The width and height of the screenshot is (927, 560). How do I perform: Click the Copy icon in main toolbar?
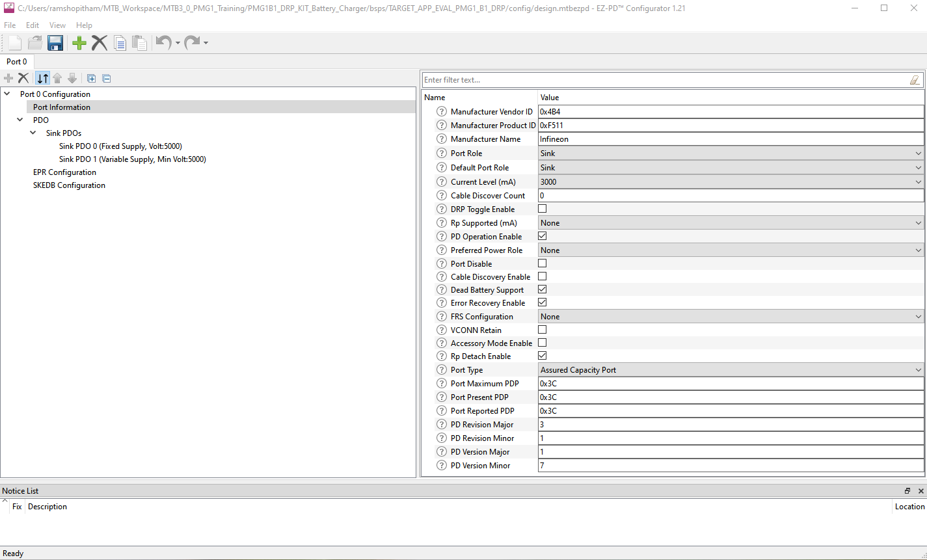click(x=120, y=43)
